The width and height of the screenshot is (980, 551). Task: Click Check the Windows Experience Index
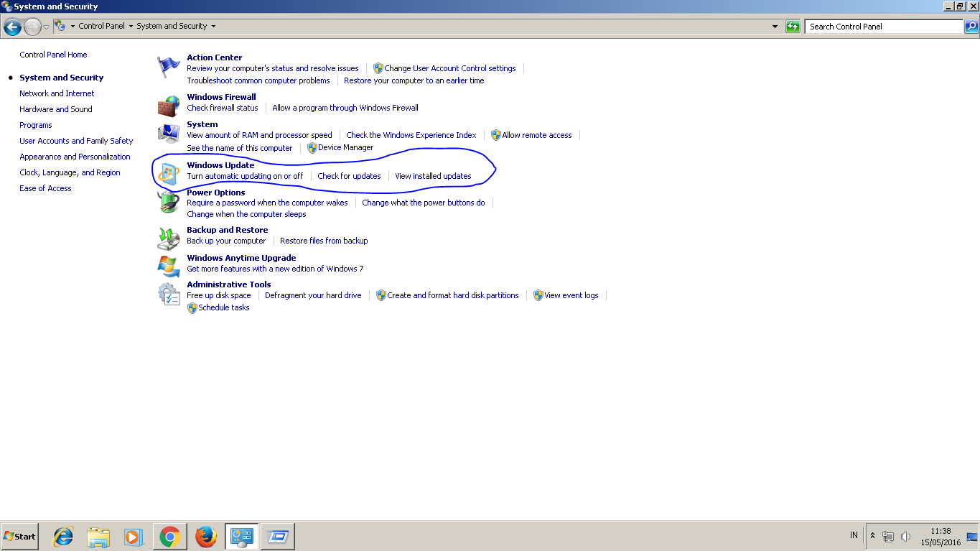pos(411,135)
